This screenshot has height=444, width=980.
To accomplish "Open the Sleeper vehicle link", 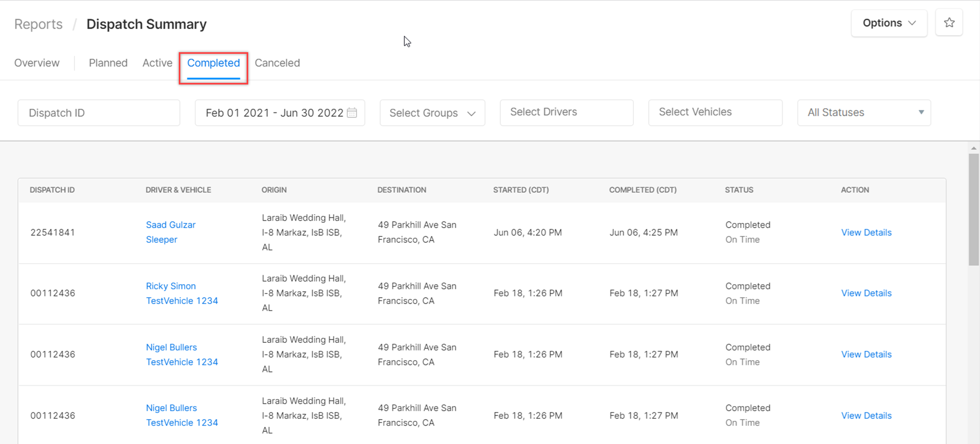I will coord(162,239).
